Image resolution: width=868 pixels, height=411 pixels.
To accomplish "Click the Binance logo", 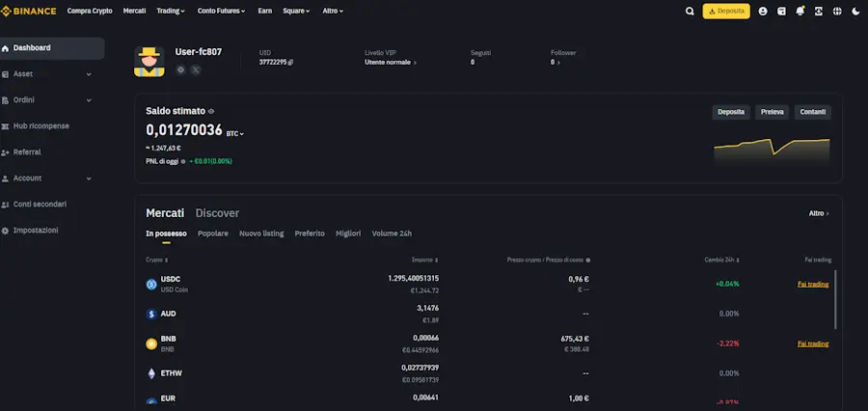I will point(29,11).
